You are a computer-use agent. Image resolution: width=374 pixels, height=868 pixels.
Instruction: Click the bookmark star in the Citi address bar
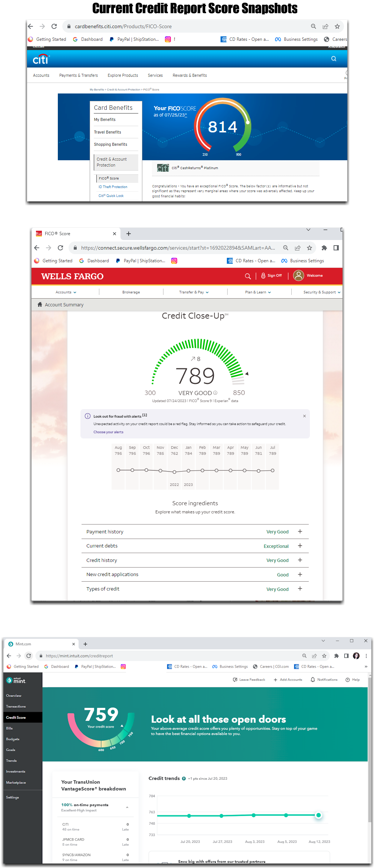click(337, 26)
